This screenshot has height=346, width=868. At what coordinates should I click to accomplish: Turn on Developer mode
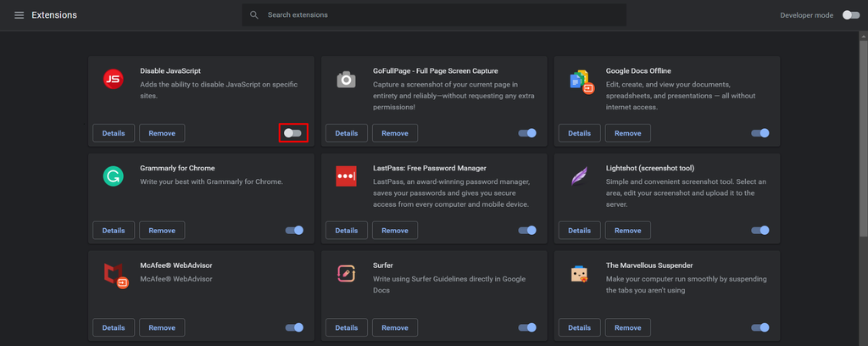click(851, 15)
